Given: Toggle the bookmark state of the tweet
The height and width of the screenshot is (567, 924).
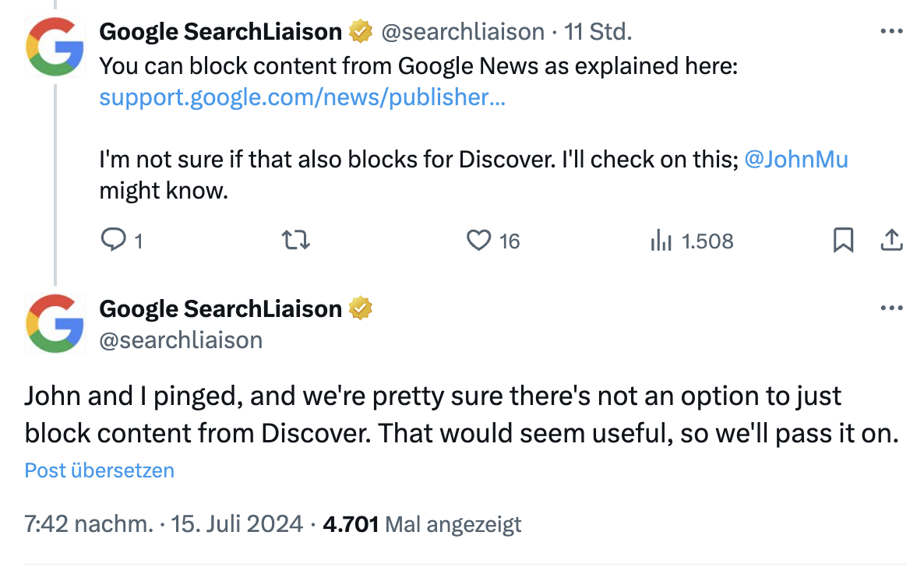Looking at the screenshot, I should coord(843,241).
